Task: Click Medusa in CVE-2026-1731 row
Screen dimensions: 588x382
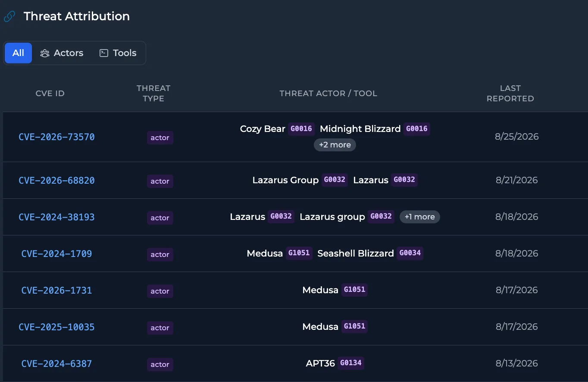Action: (x=320, y=290)
